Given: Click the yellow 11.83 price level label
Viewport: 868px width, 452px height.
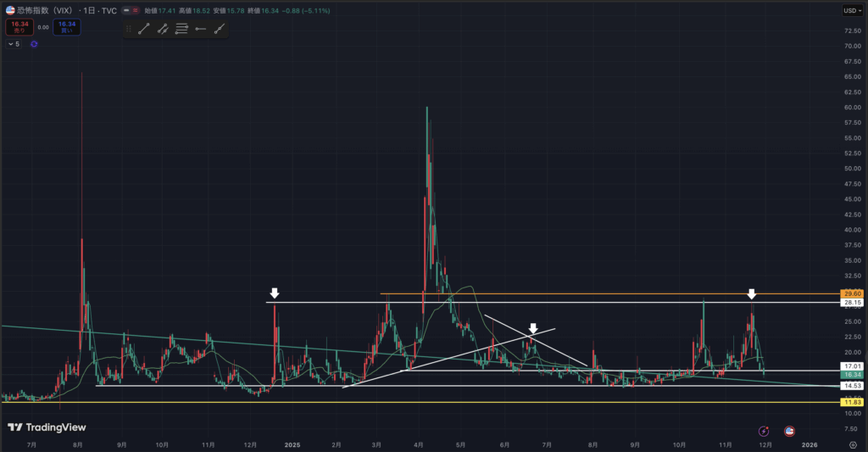Looking at the screenshot, I should 852,402.
